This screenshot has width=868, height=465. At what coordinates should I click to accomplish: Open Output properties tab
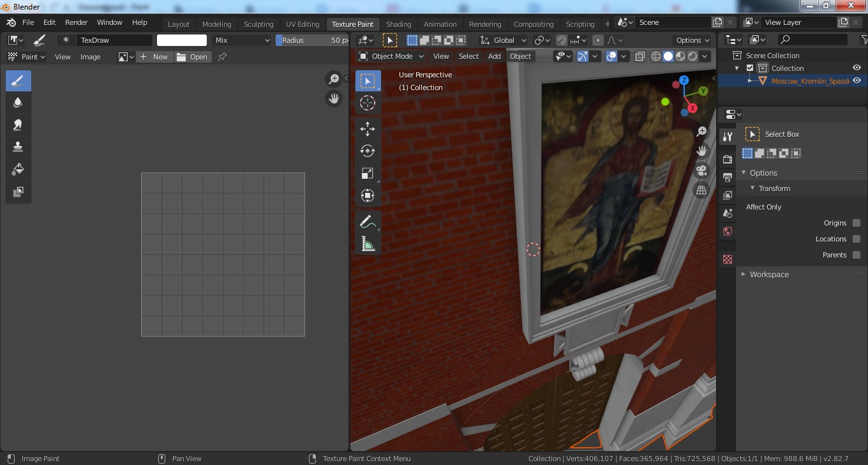(x=727, y=177)
